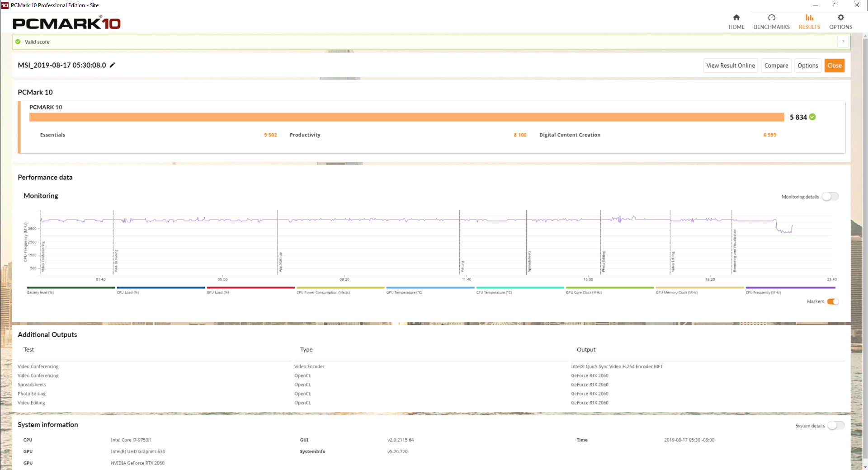Select the GPU Load legend color bar

coord(251,287)
